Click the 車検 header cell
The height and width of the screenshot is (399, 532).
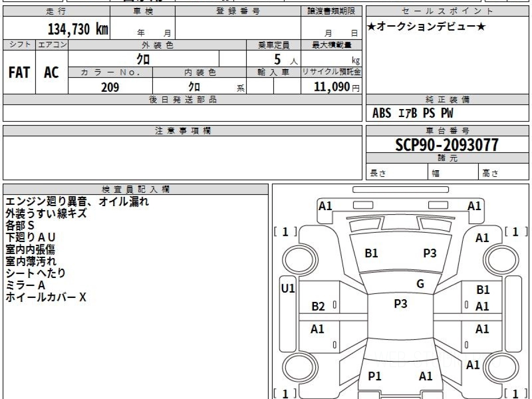(x=143, y=12)
